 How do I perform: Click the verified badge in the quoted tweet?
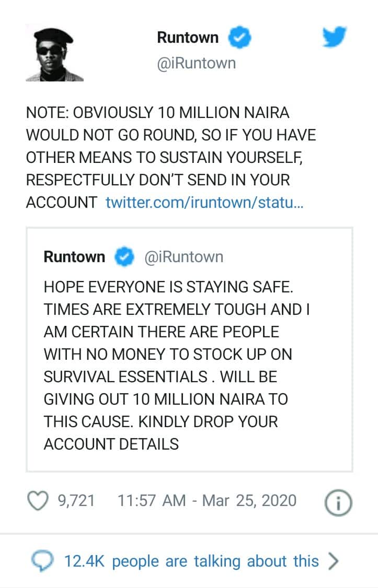[x=124, y=257]
